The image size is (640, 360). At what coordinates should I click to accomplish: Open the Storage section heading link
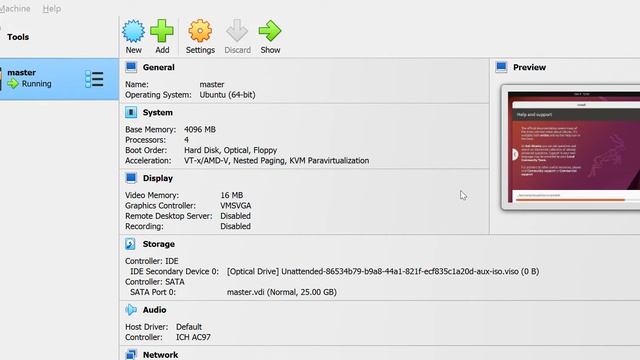click(159, 244)
